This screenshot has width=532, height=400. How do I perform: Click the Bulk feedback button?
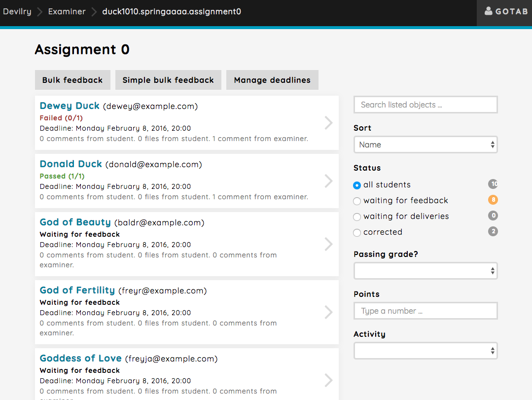click(x=72, y=80)
